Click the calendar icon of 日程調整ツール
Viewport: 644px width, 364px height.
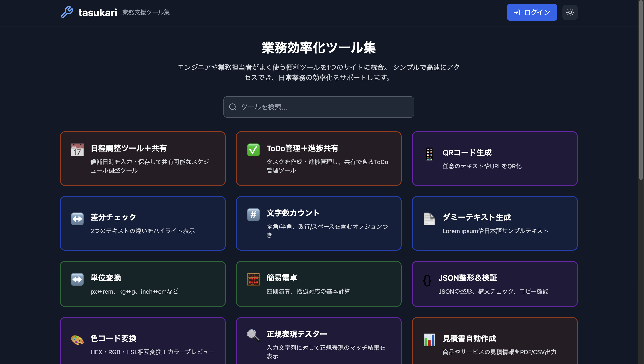click(x=77, y=150)
